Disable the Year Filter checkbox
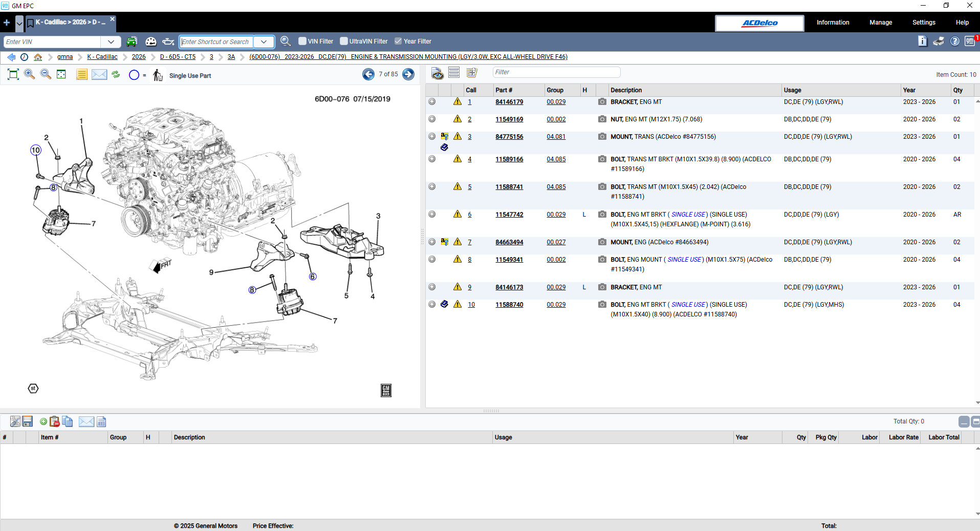Screen dimensions: 980x531 398,41
